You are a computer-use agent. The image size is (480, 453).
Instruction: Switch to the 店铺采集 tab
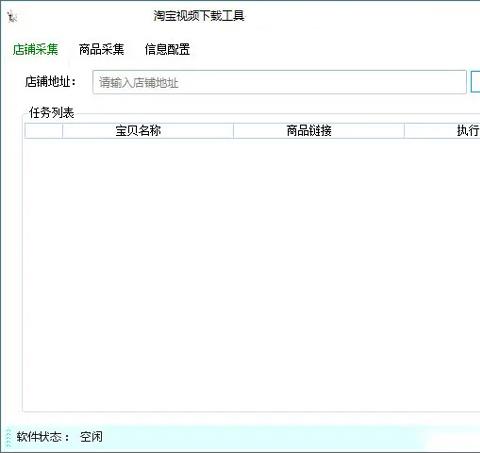36,50
